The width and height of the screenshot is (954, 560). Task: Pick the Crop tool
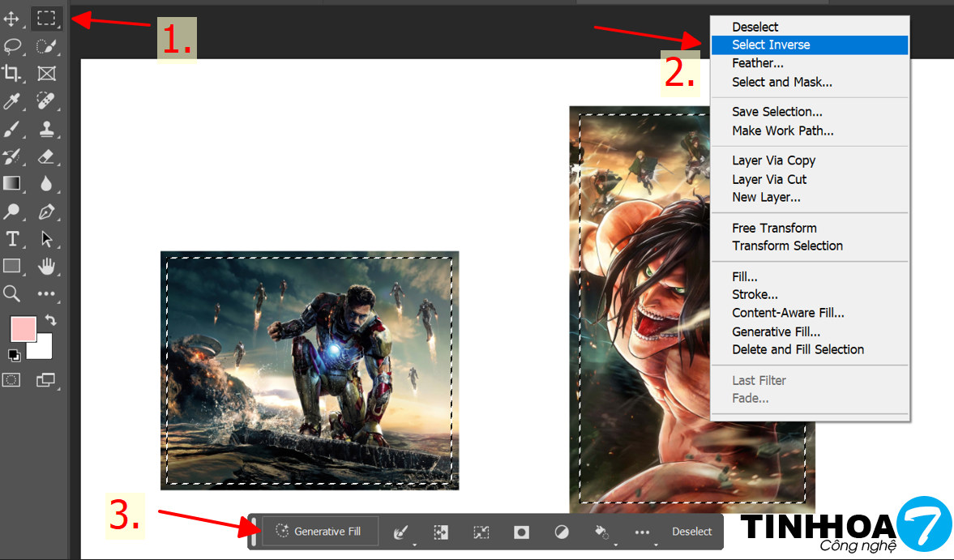12,74
